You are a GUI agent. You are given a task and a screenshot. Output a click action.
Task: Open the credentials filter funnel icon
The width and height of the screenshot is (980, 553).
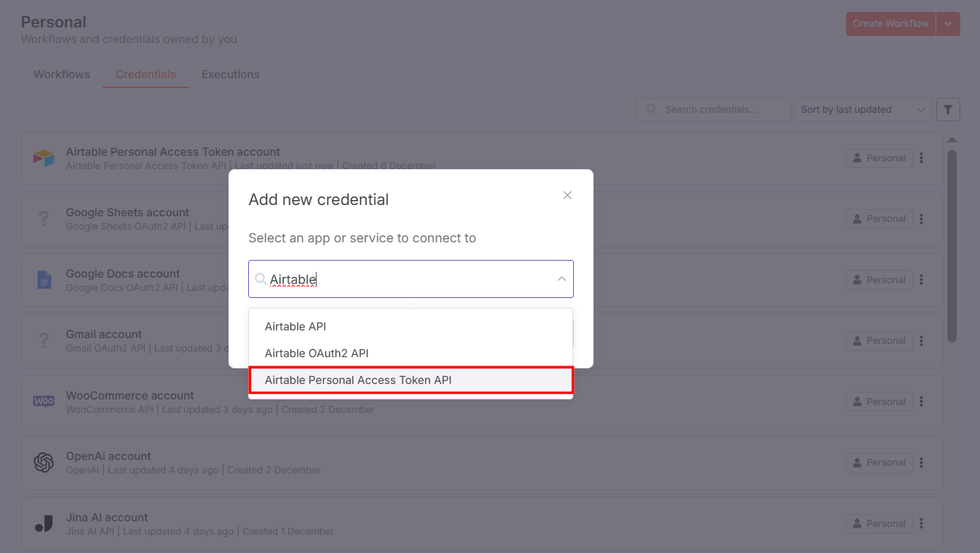(x=948, y=109)
